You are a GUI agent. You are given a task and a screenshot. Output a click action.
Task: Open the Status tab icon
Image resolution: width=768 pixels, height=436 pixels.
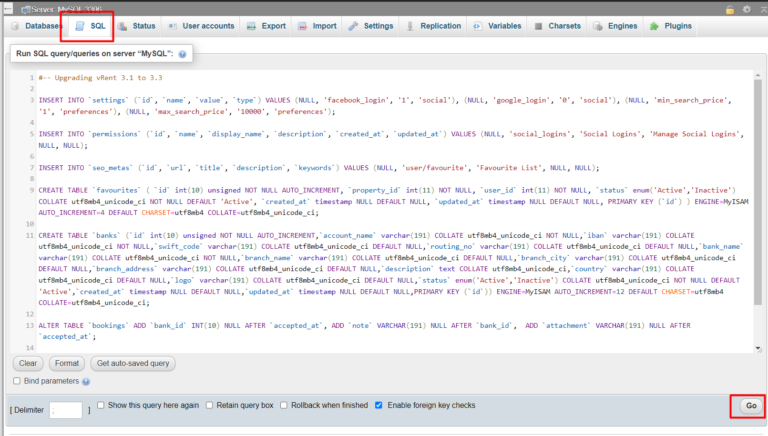point(123,25)
